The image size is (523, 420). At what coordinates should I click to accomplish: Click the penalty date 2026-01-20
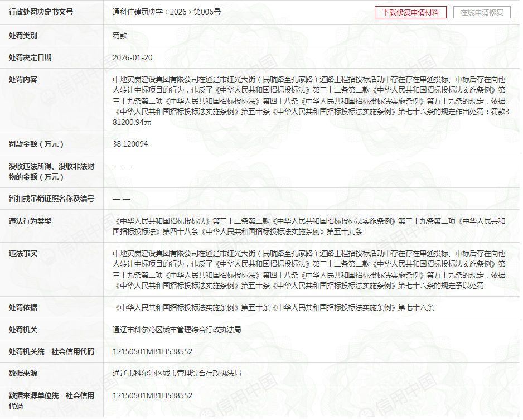[x=132, y=57]
